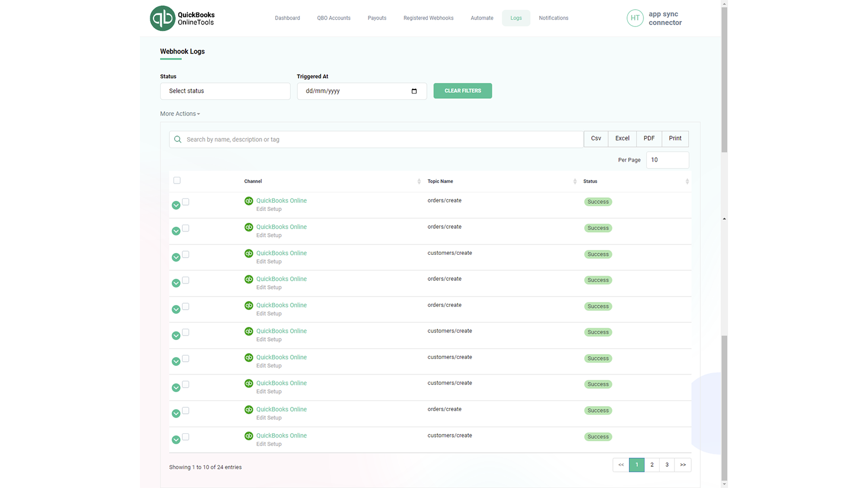This screenshot has width=868, height=488.
Task: Select the Logs tab
Action: click(x=516, y=18)
